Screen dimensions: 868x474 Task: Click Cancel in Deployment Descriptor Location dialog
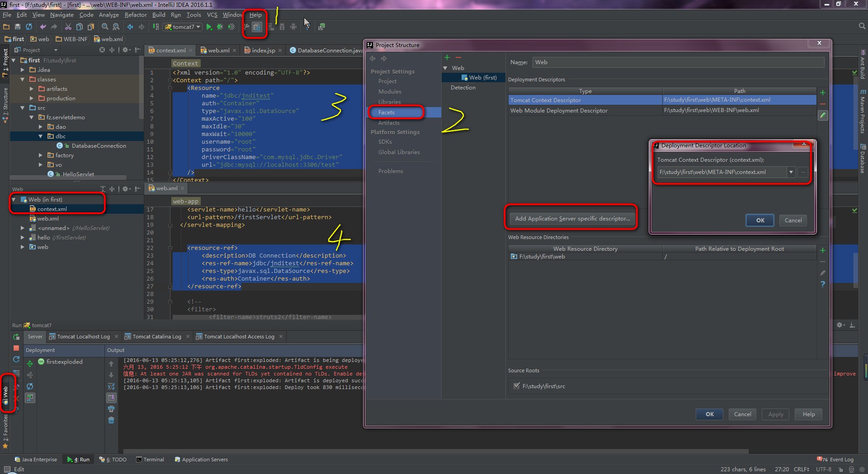[793, 221]
